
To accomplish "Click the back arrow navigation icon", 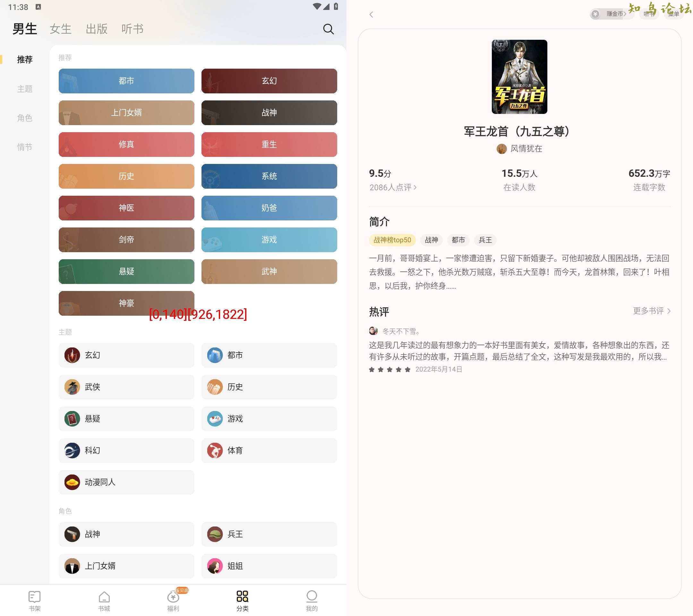I will point(371,14).
